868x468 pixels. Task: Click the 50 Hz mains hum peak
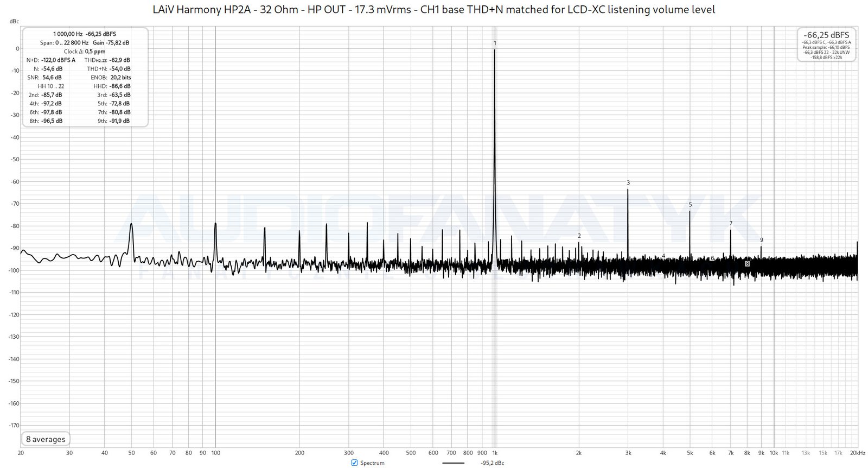tap(131, 224)
